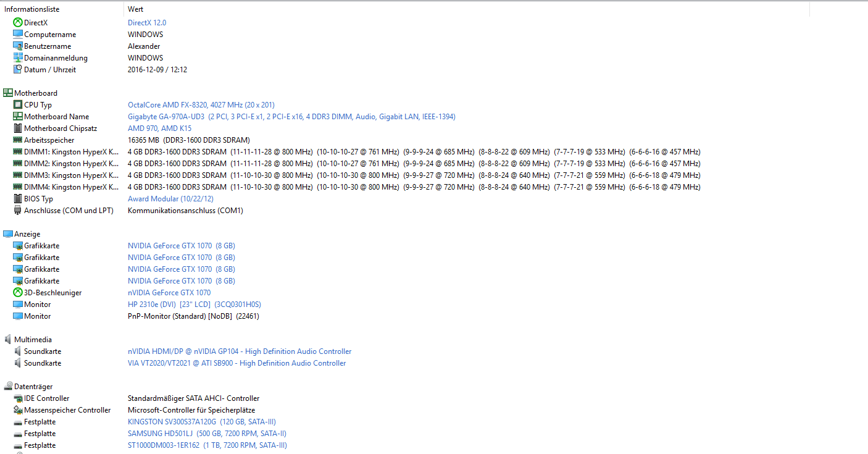
Task: Click the Anschlüsse (COM und LPT) port icon
Action: click(18, 211)
